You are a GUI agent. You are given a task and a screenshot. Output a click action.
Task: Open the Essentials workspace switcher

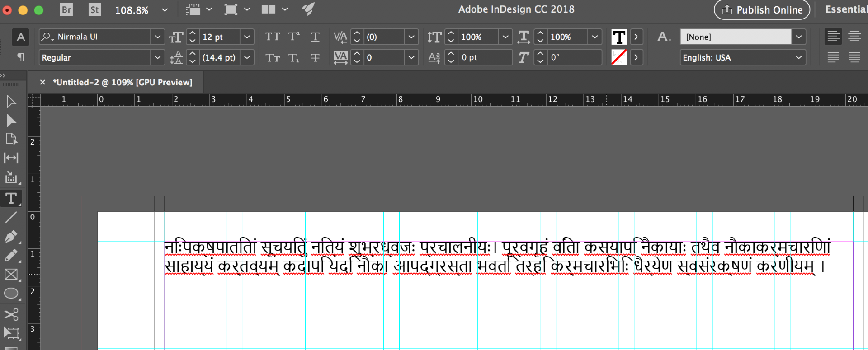(846, 9)
